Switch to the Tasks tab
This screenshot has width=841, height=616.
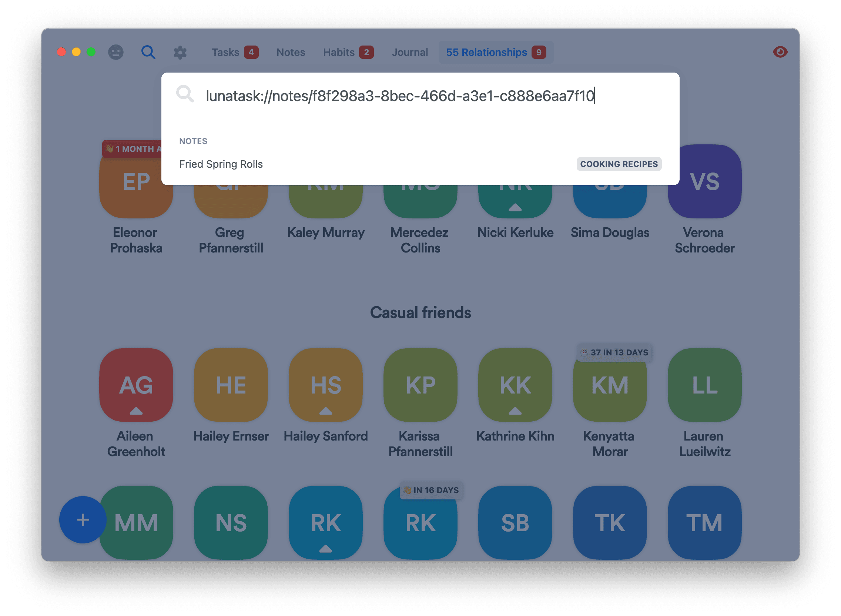coord(225,52)
